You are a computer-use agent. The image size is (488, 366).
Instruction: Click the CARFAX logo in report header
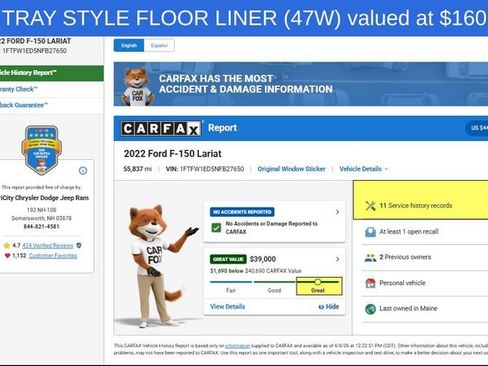click(x=161, y=129)
